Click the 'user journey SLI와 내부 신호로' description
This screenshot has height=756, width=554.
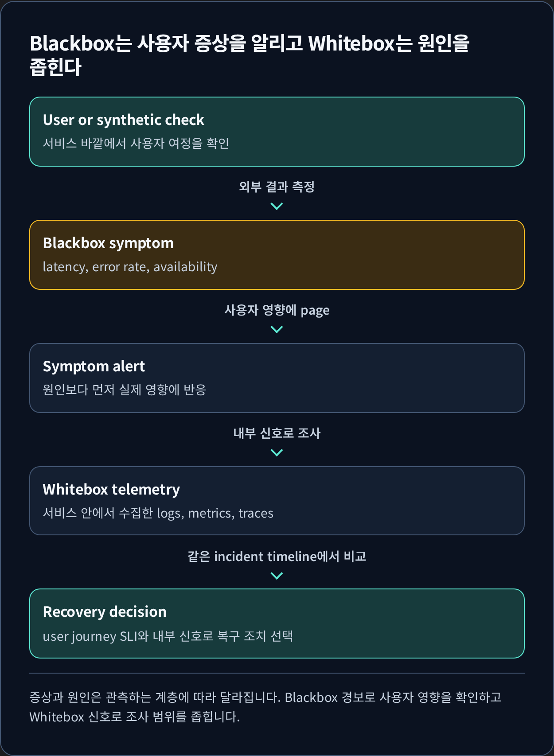(x=168, y=636)
